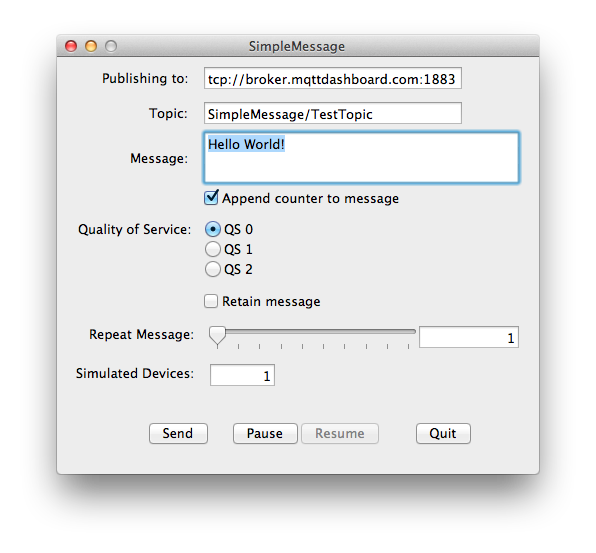Enable the Retain message checkbox

click(x=211, y=301)
